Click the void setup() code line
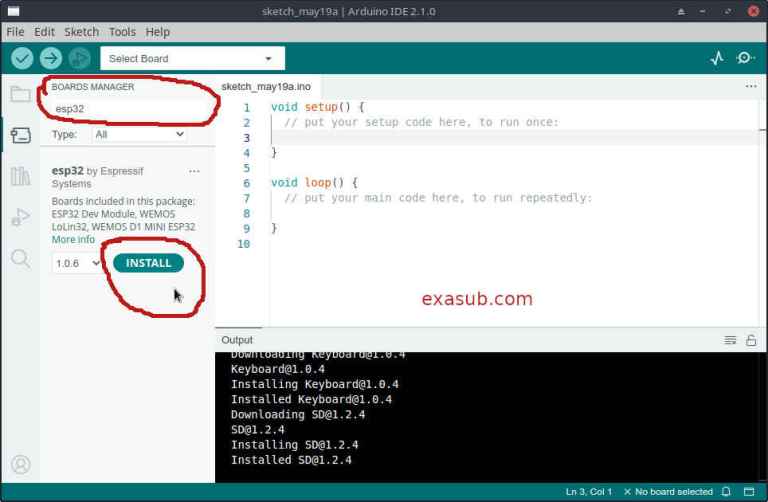Screen dimensions: 768x502 point(317,107)
